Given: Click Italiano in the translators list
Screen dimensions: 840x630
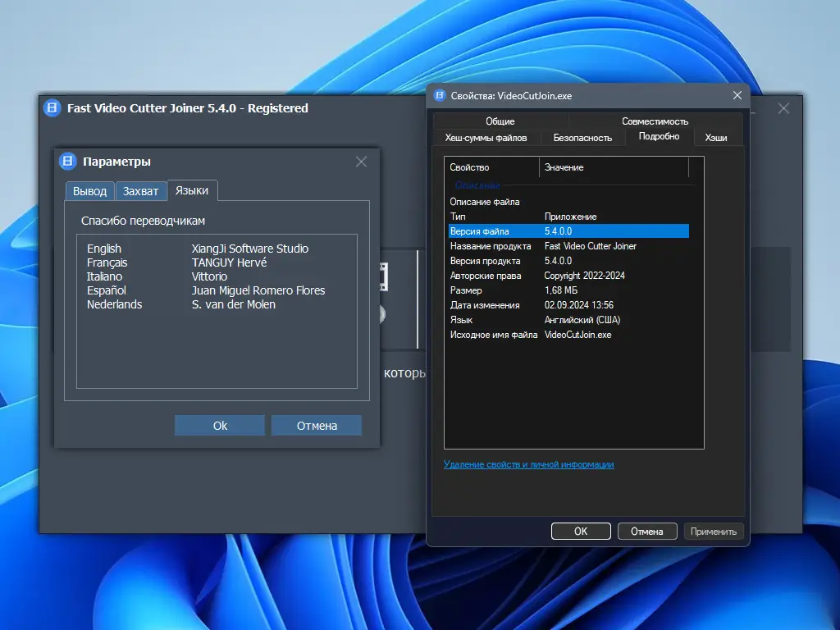Looking at the screenshot, I should 104,276.
